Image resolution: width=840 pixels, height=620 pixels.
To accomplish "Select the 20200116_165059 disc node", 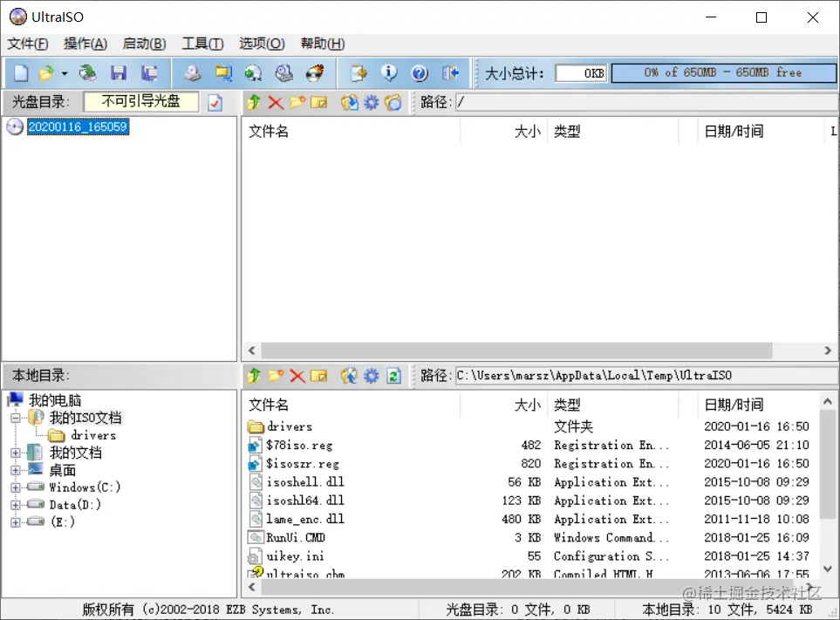I will coord(78,127).
